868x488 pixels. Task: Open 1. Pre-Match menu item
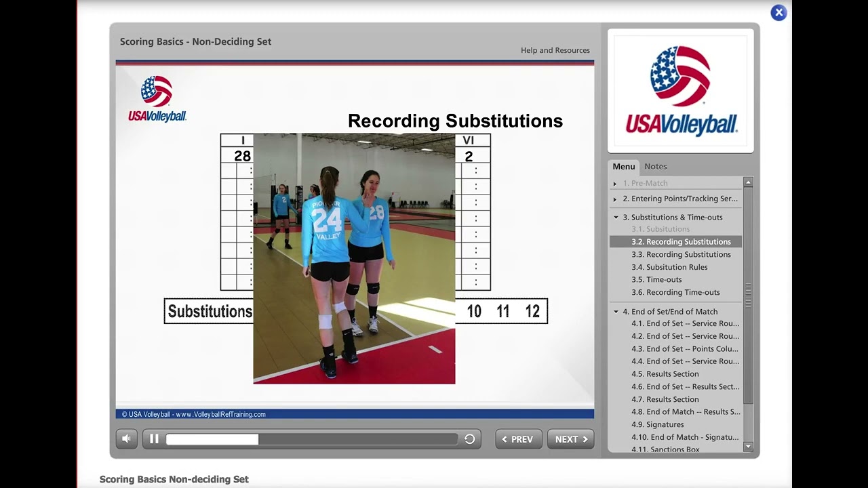tap(645, 183)
